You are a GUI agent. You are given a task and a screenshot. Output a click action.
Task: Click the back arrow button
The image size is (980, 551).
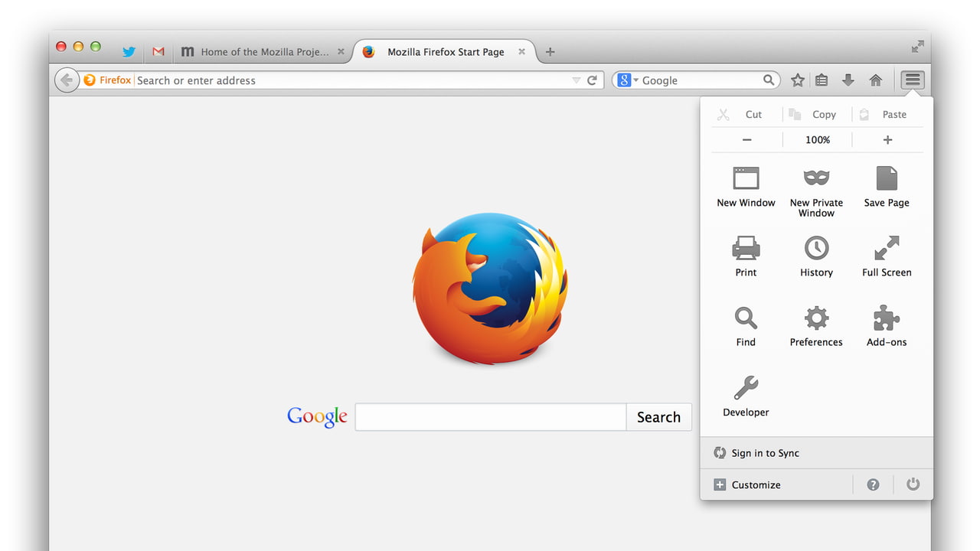(67, 80)
